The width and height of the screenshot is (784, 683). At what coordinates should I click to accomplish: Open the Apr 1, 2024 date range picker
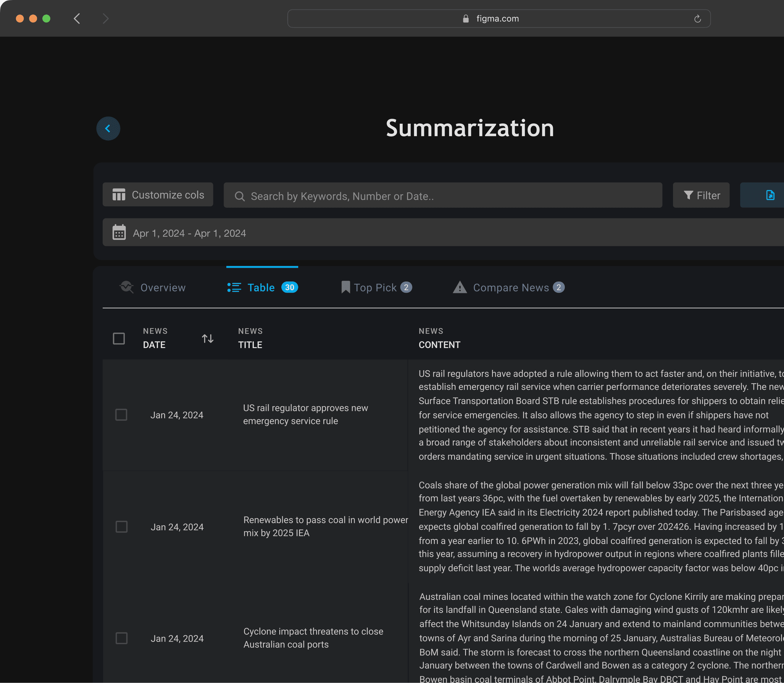click(x=189, y=233)
